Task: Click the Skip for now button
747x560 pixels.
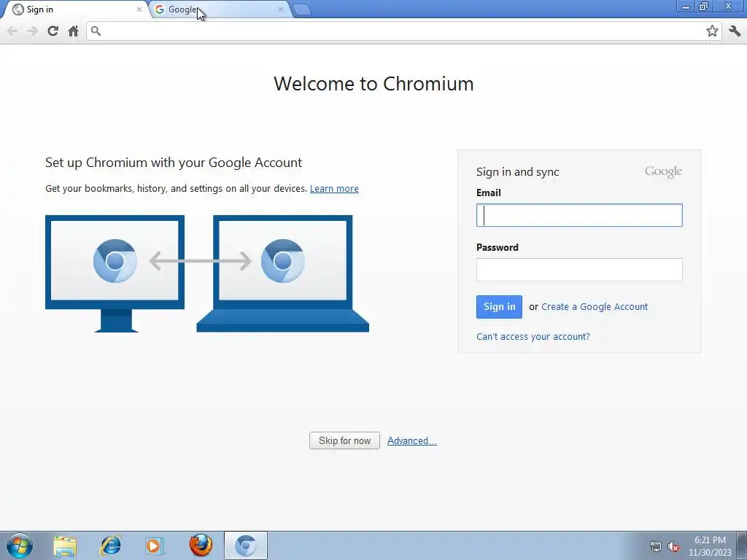Action: 344,440
